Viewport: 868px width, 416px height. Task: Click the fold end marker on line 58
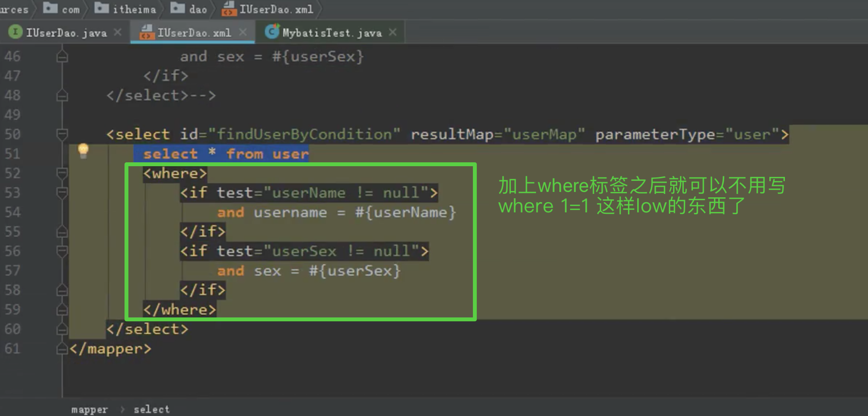[x=62, y=290]
